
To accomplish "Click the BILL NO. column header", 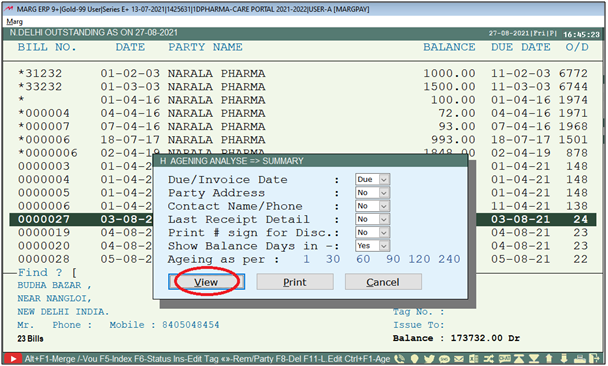I will [47, 47].
